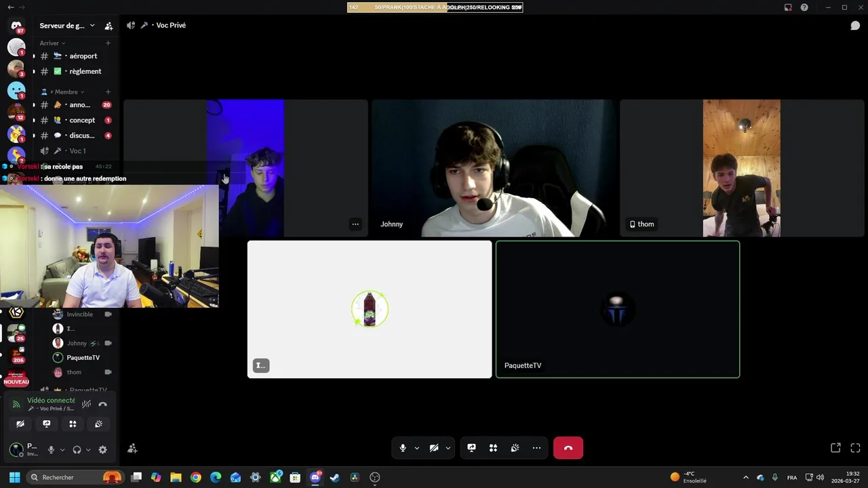
Task: Open soundboard button in voice panel
Action: point(98,424)
